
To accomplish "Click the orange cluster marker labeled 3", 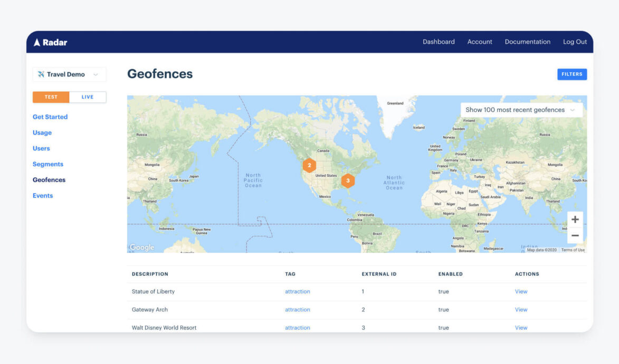I will coord(348,180).
